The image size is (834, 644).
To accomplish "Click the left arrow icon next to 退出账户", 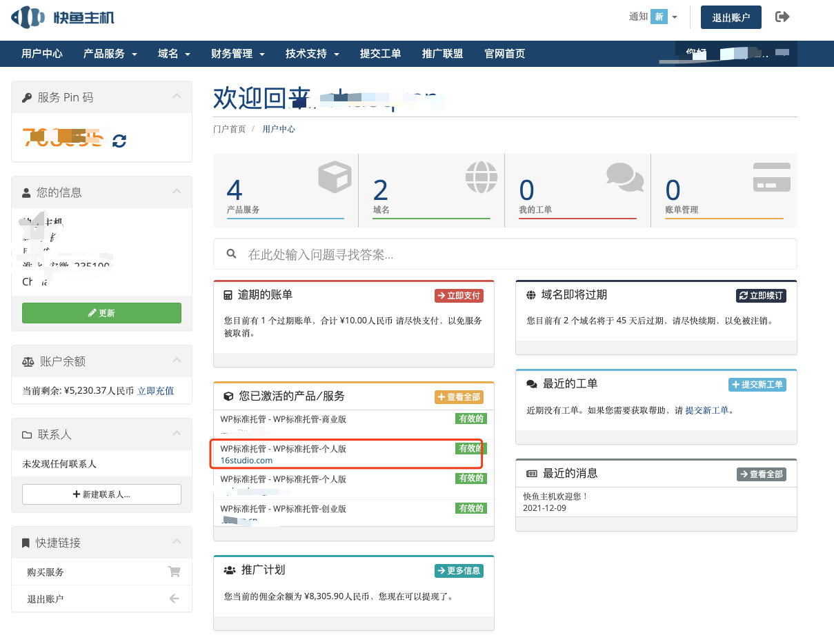I will [x=174, y=598].
